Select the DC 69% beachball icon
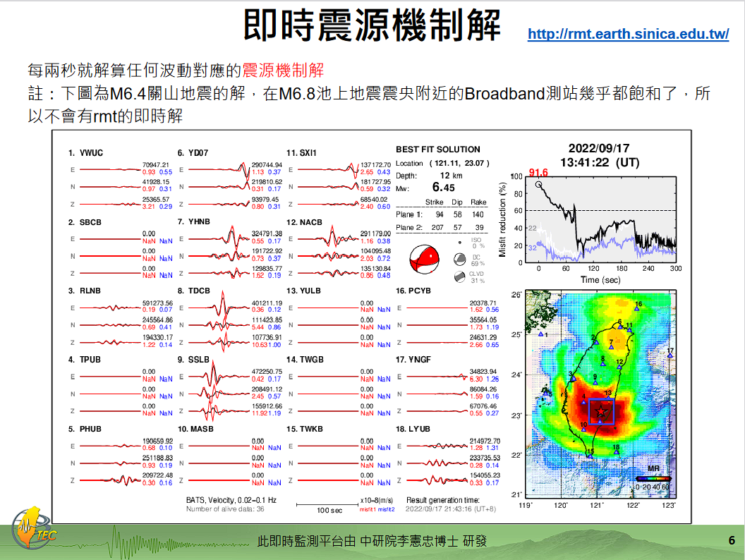Image resolution: width=745 pixels, height=560 pixels. tap(459, 260)
